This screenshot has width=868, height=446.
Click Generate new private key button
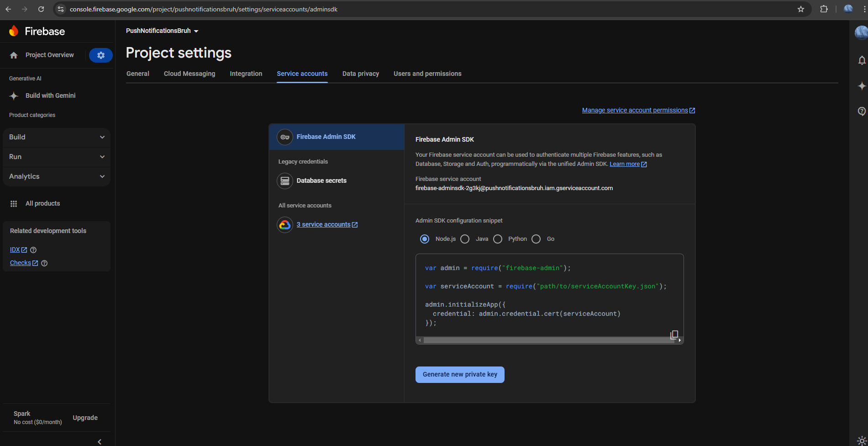point(460,375)
